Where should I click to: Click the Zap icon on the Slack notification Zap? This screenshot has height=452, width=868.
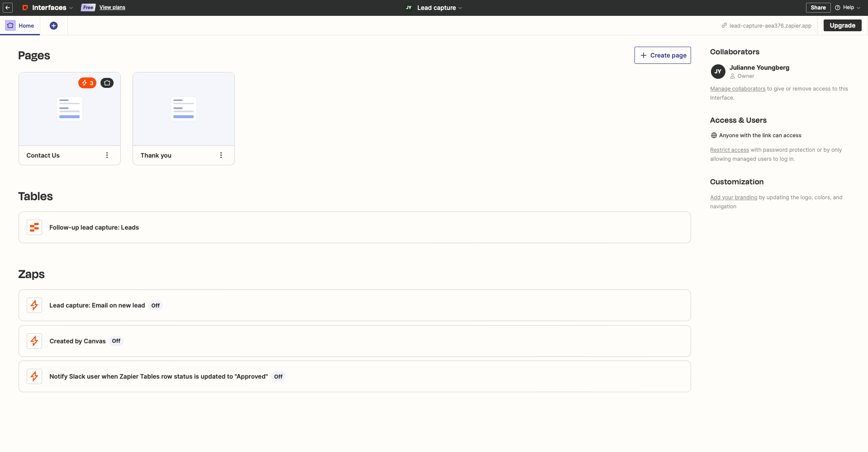pos(34,376)
